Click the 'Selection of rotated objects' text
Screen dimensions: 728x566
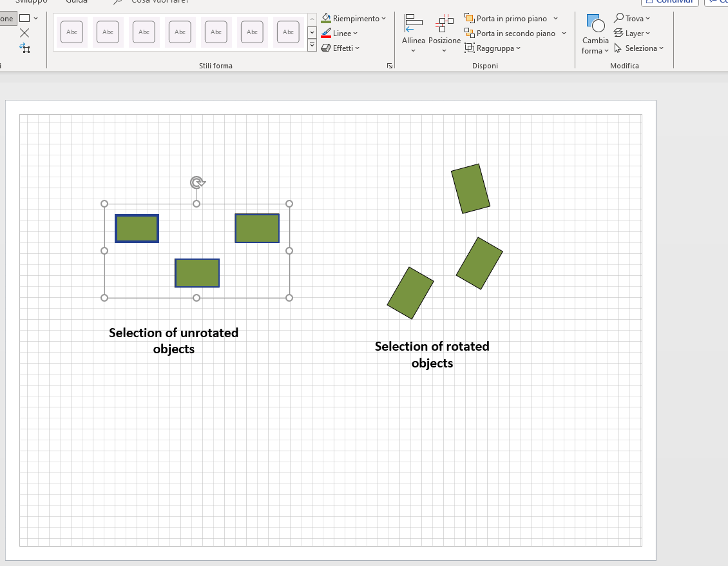(x=432, y=355)
